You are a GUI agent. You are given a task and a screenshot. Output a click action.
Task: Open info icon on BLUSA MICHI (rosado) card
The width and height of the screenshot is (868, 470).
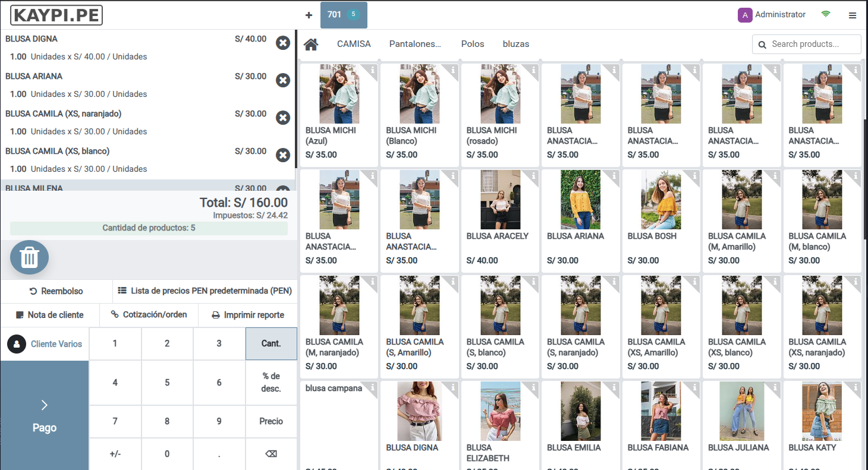coord(533,70)
